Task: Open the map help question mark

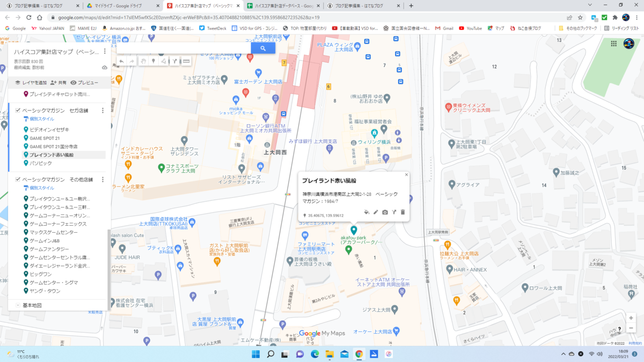Action: [619, 330]
